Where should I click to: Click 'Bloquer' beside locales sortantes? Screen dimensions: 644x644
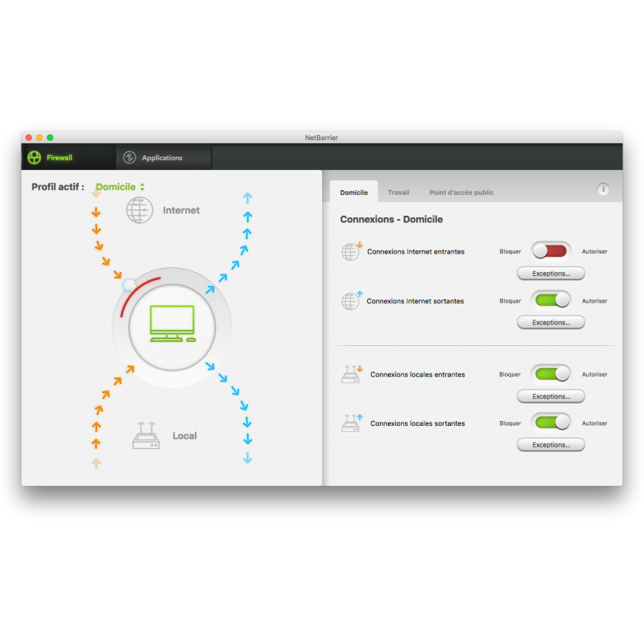pyautogui.click(x=510, y=423)
